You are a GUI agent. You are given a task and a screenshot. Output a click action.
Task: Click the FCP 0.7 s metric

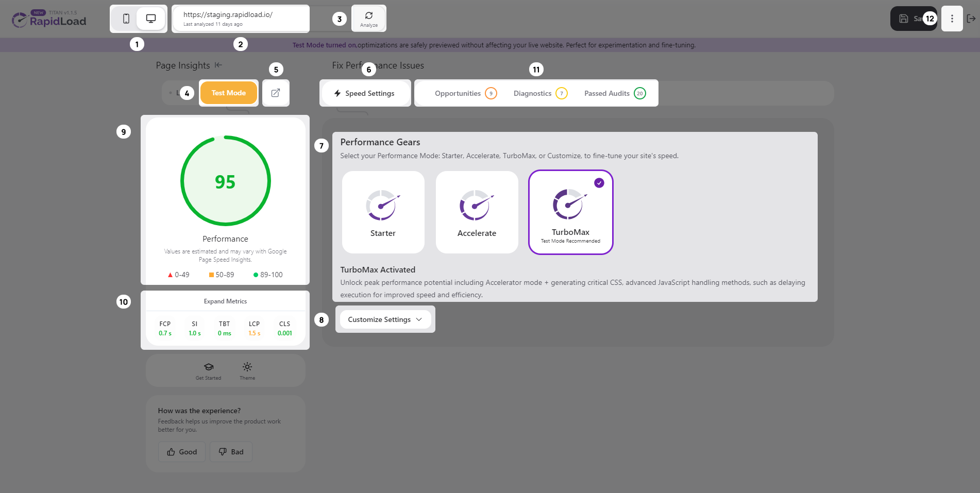click(x=165, y=329)
